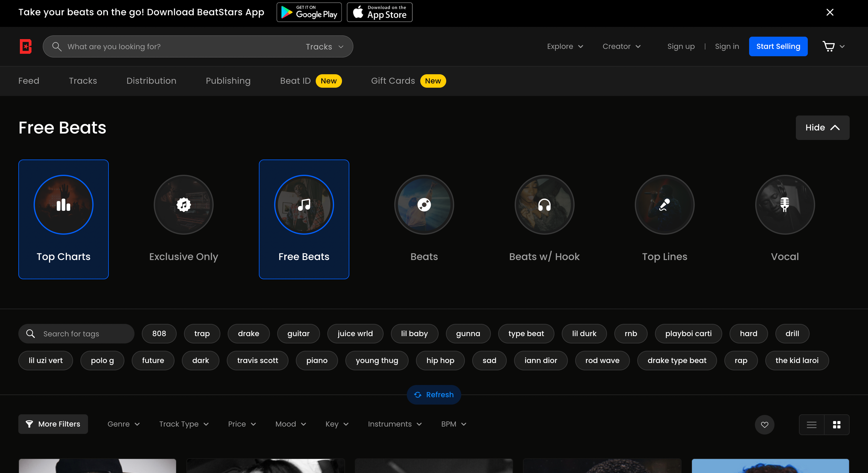Expand the BPM filter dropdown

pyautogui.click(x=453, y=424)
